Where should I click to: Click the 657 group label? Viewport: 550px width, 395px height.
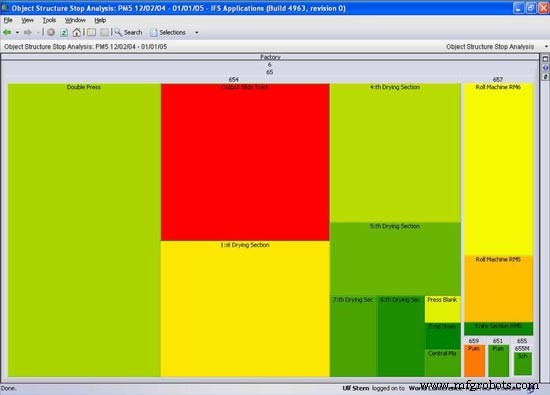click(x=498, y=80)
